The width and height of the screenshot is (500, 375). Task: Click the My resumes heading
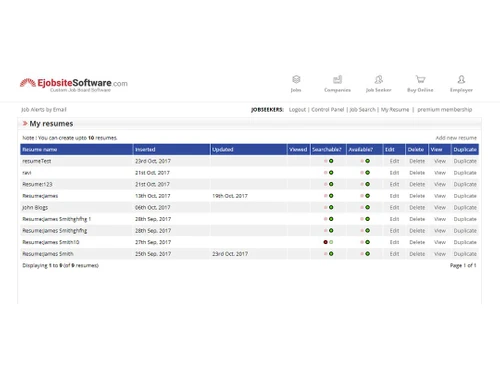[x=51, y=124]
